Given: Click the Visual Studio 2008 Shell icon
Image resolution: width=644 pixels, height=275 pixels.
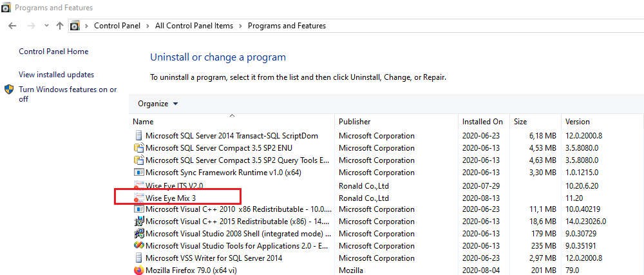Looking at the screenshot, I should point(138,234).
